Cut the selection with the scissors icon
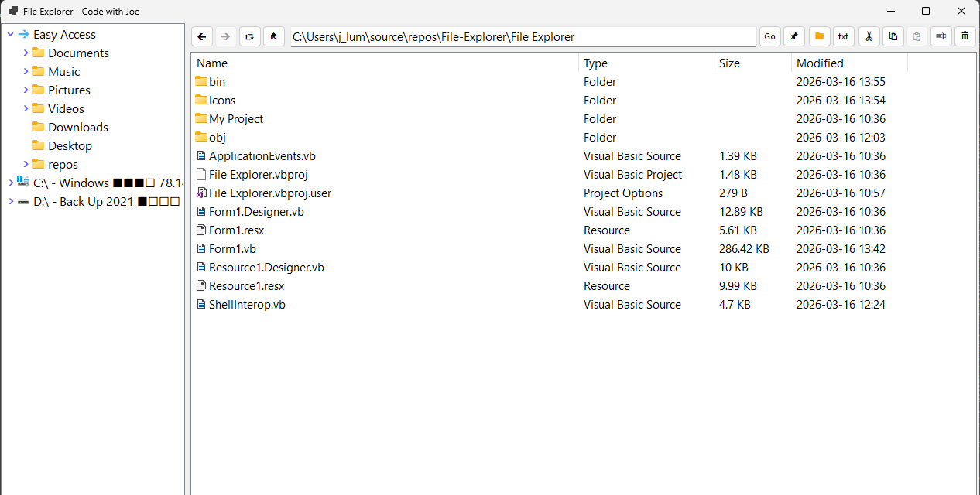 pyautogui.click(x=868, y=36)
